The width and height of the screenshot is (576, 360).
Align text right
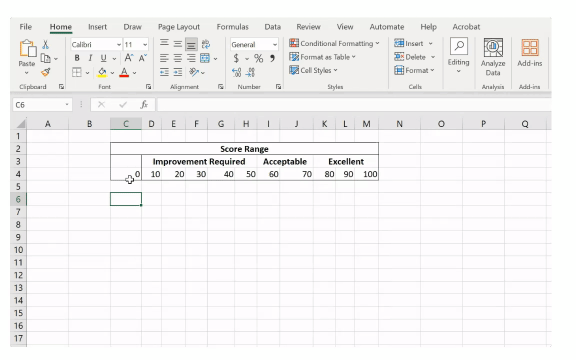pyautogui.click(x=191, y=58)
